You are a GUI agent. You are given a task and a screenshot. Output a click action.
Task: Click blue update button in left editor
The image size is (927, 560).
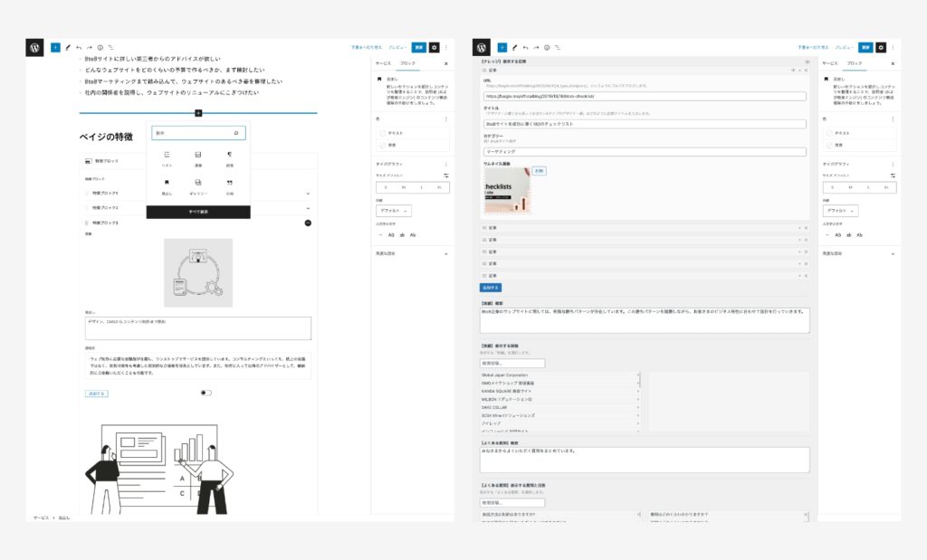[419, 47]
